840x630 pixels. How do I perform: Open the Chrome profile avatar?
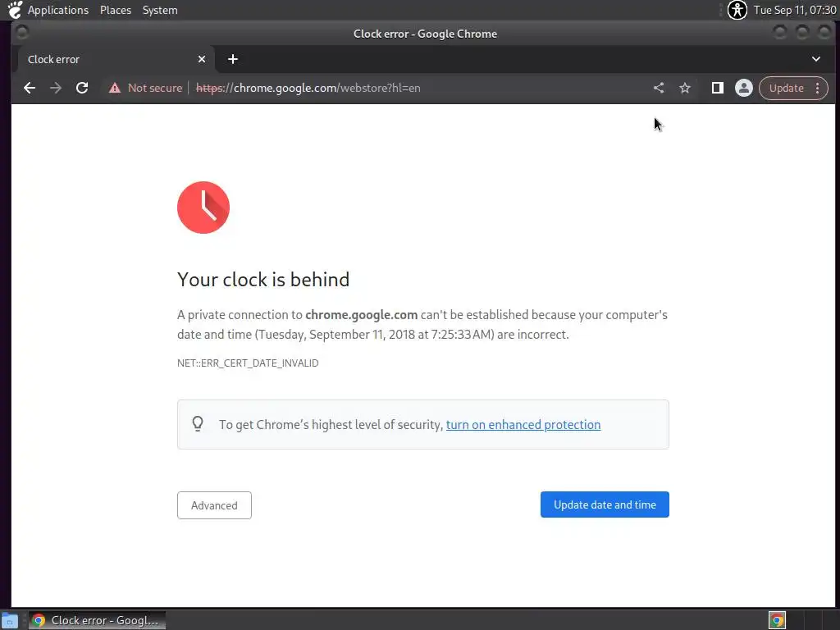[x=743, y=88]
